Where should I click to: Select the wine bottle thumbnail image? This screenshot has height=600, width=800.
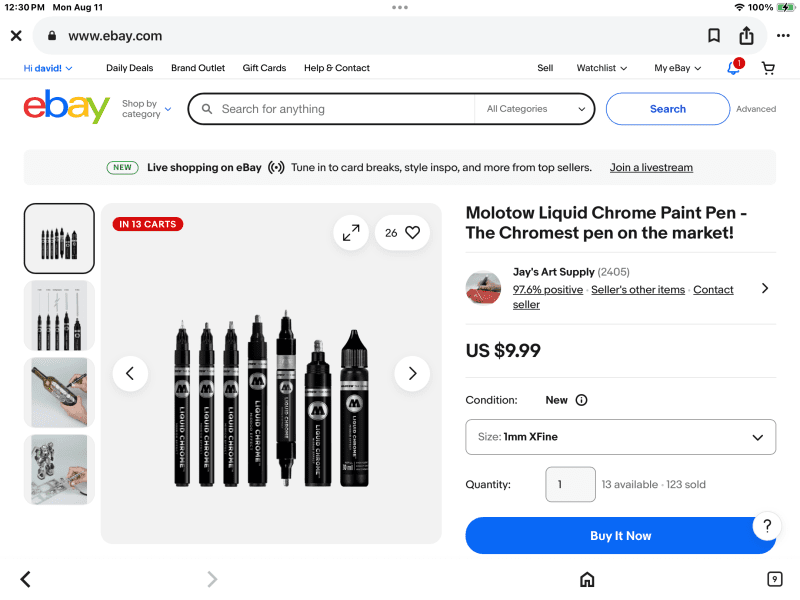tap(60, 392)
